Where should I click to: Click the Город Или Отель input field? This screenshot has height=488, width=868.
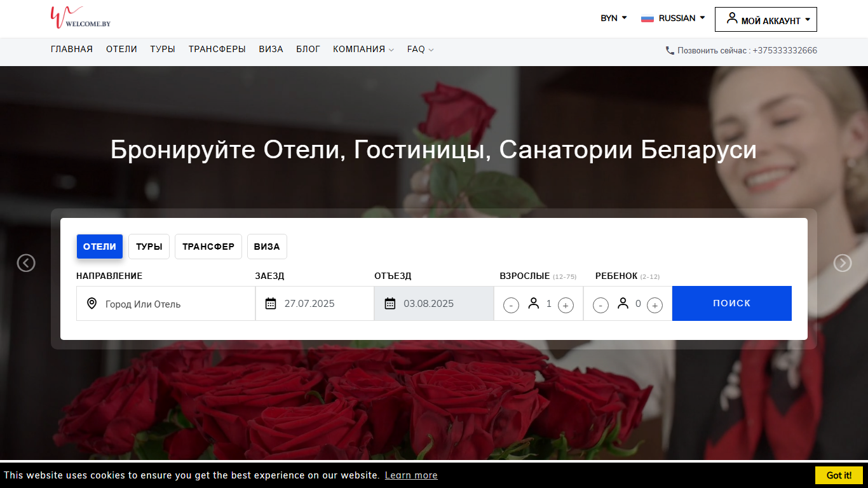(166, 304)
